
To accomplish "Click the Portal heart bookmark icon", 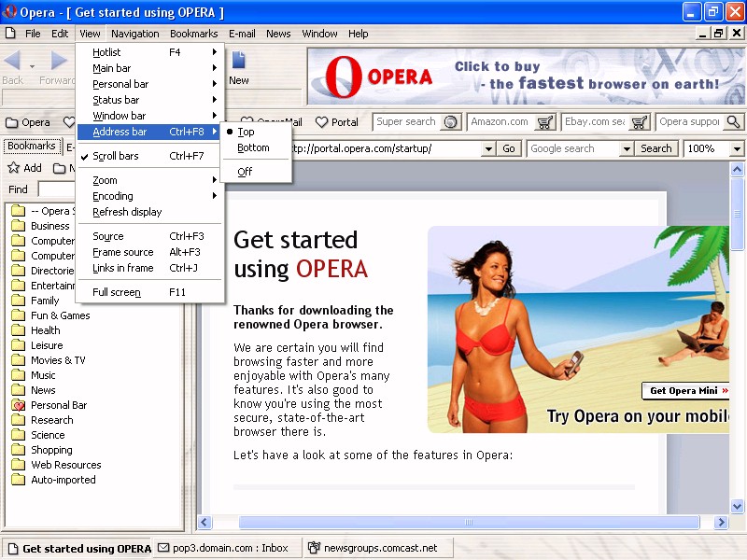I will (x=321, y=122).
